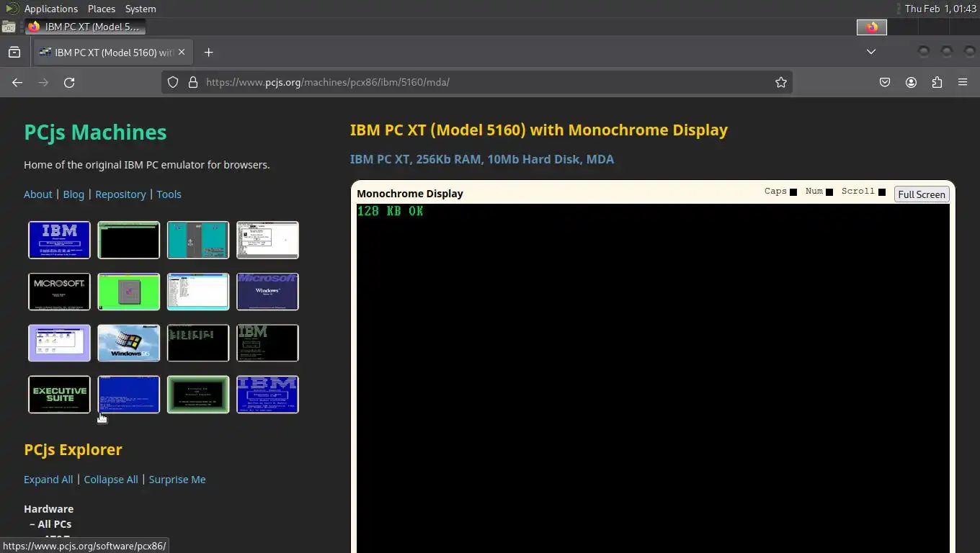Open the white file manager thumbnail with cyan border

tap(198, 292)
